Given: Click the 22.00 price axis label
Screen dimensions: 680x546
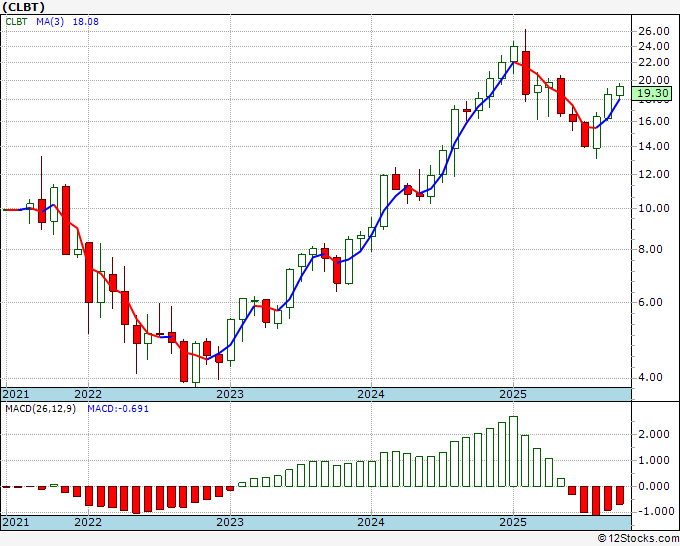Looking at the screenshot, I should [654, 62].
